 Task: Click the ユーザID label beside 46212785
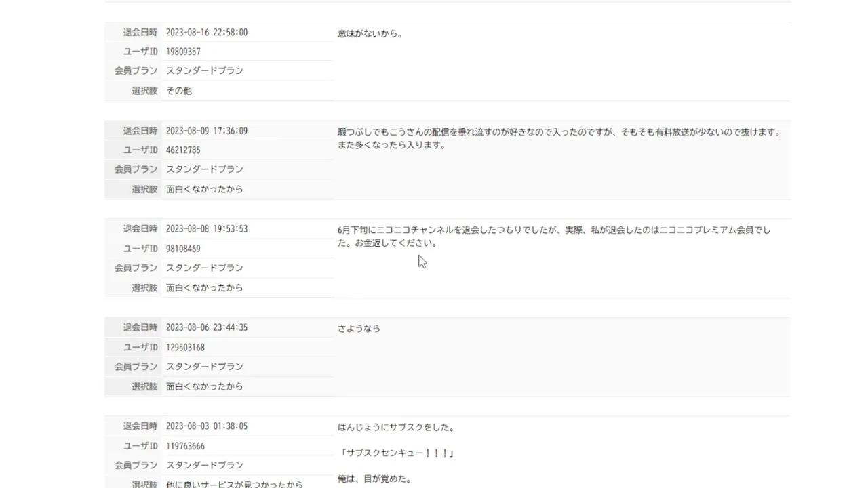(140, 150)
